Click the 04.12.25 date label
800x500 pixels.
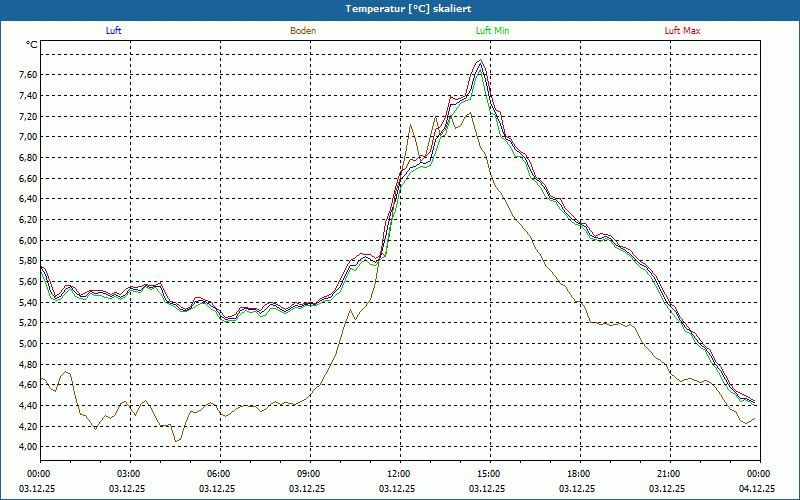758,488
